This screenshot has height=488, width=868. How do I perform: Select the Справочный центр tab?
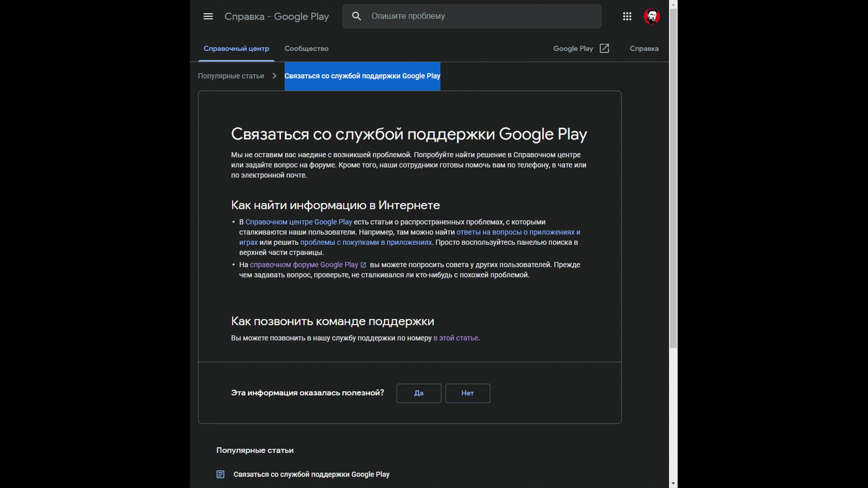(x=236, y=48)
